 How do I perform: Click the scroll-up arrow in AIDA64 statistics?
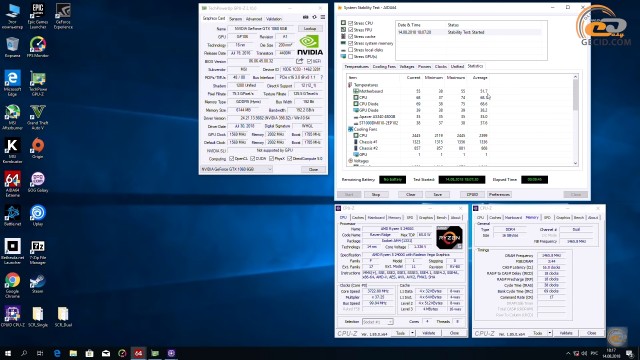click(575, 77)
